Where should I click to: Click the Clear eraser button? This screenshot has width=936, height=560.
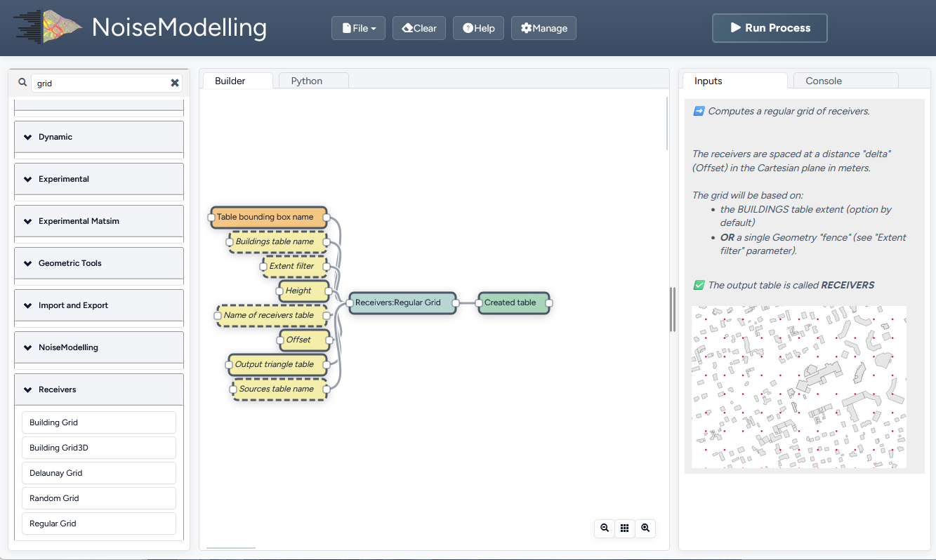pos(419,28)
